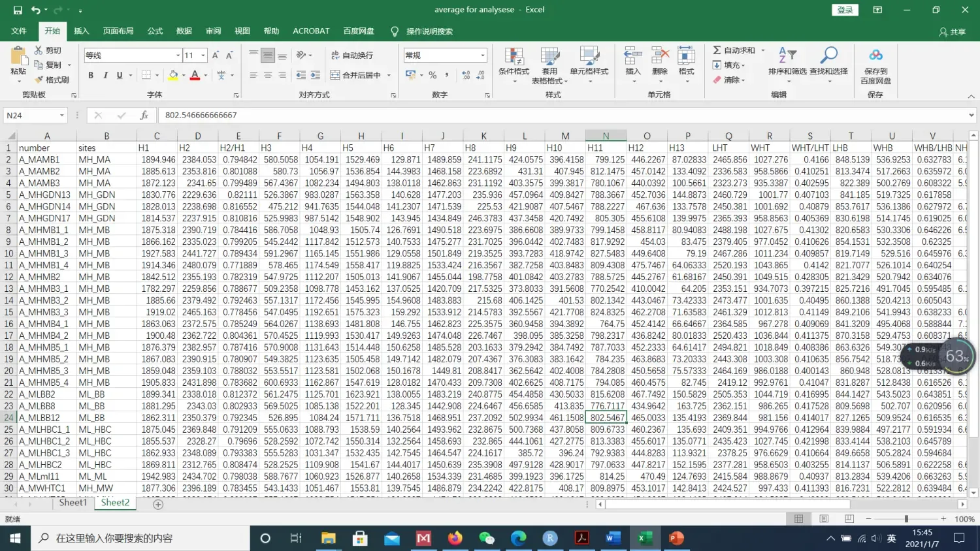
Task: Open the Name Box dropdown arrow
Action: click(62, 116)
